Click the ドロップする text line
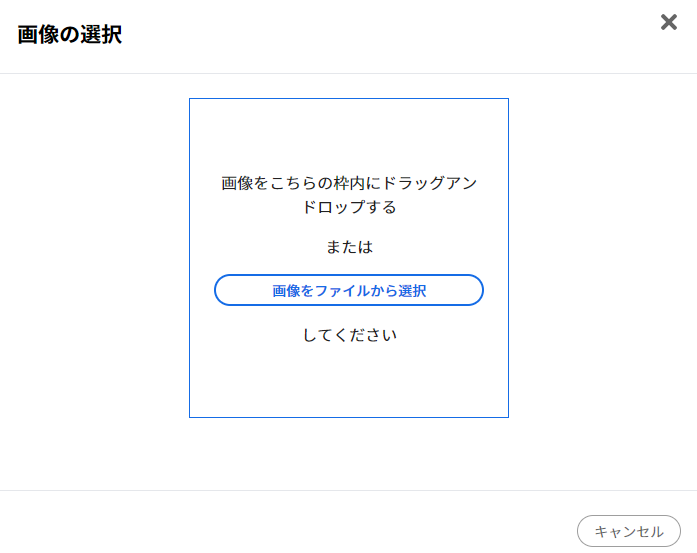 349,207
